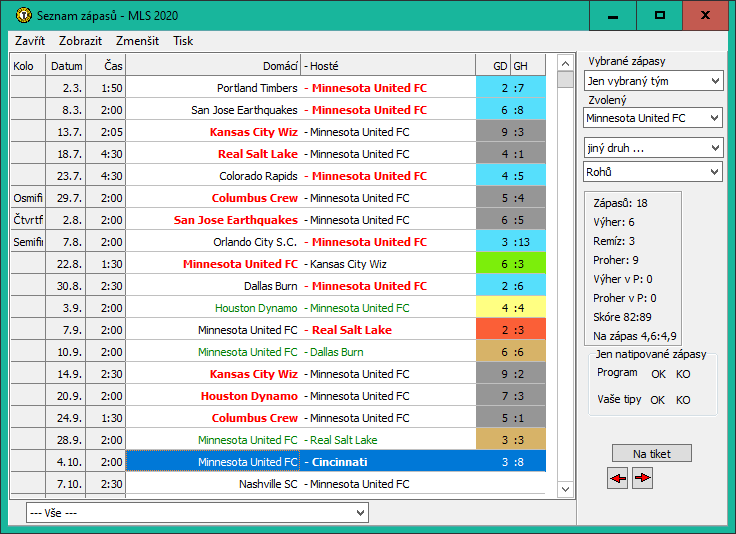Click the match list scrollbar thumb

point(566,79)
